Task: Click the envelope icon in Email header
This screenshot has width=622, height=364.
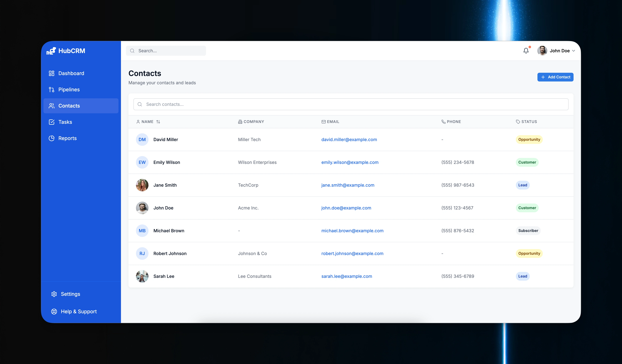Action: [323, 122]
